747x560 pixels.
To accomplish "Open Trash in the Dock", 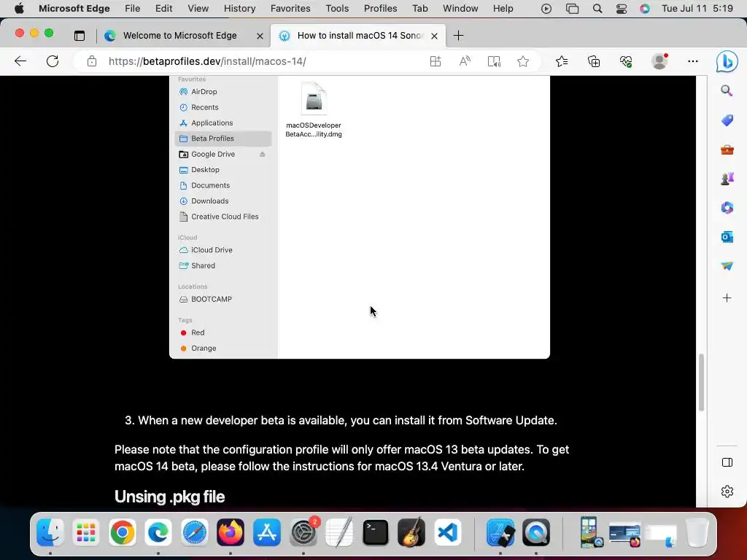I will [x=697, y=532].
